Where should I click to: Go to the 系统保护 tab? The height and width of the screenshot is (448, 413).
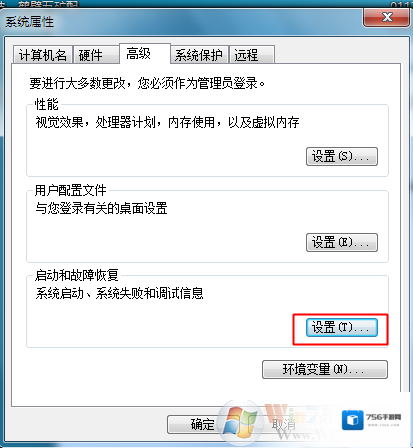(x=199, y=54)
